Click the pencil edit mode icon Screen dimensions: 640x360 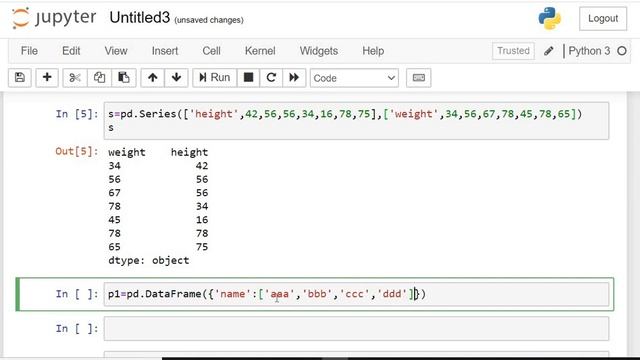549,51
